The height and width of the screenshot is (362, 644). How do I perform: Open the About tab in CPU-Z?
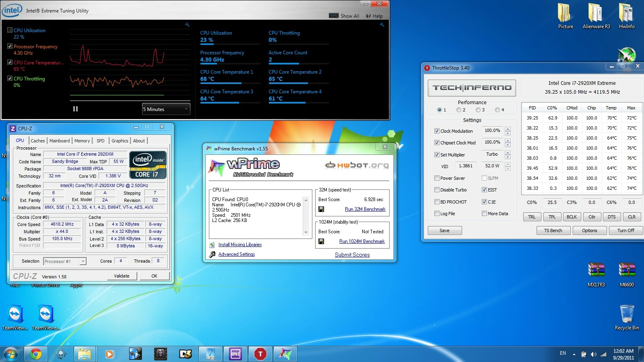pyautogui.click(x=139, y=141)
